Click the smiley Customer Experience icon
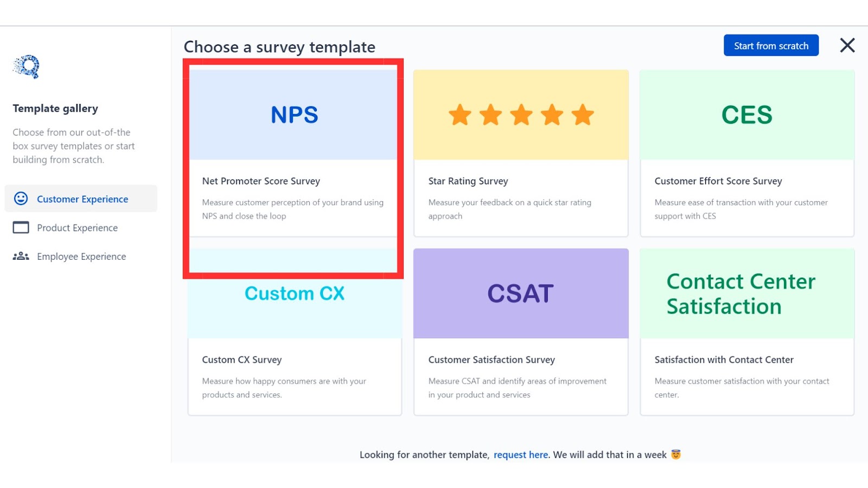The image size is (868, 488). pyautogui.click(x=21, y=198)
